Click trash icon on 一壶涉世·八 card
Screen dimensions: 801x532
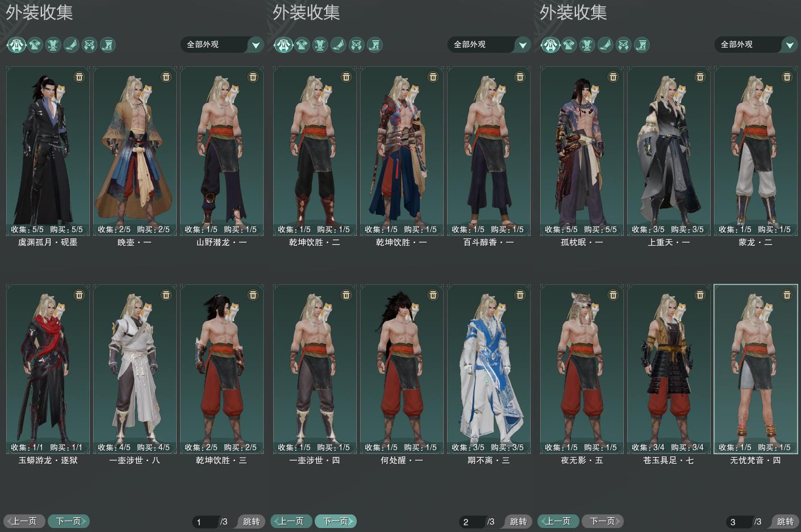point(166,295)
